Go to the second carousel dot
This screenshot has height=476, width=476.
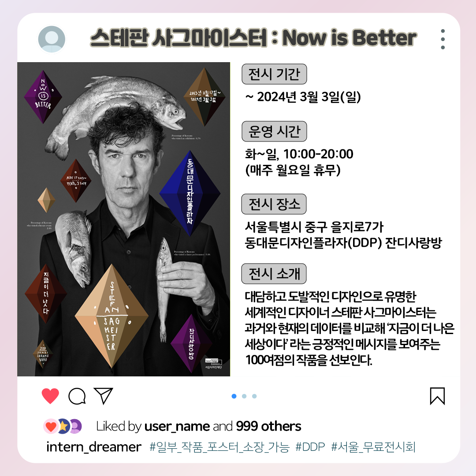244,396
